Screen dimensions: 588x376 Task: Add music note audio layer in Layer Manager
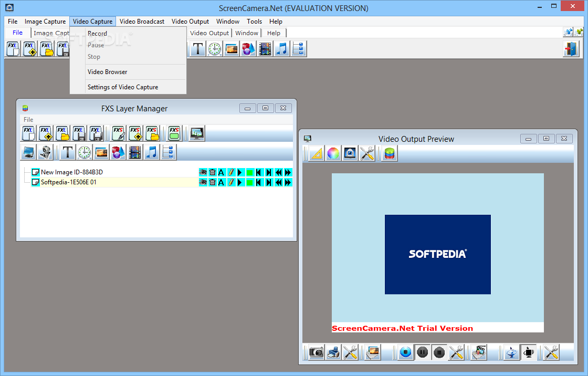[x=152, y=152]
